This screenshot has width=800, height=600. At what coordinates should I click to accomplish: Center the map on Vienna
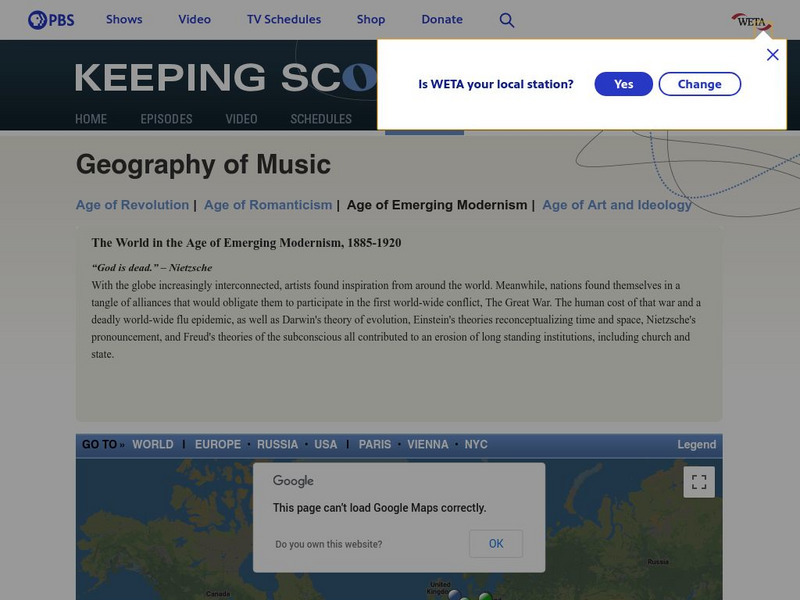(x=428, y=445)
